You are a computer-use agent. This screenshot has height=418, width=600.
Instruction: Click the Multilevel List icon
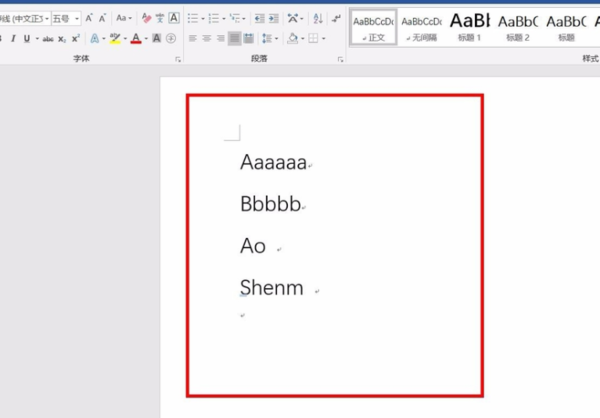(x=234, y=18)
